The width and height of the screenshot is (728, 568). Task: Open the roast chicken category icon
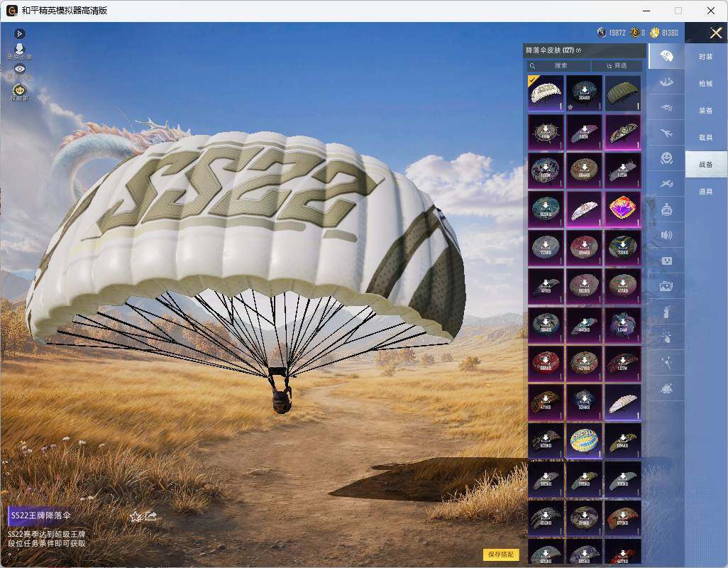[666, 388]
